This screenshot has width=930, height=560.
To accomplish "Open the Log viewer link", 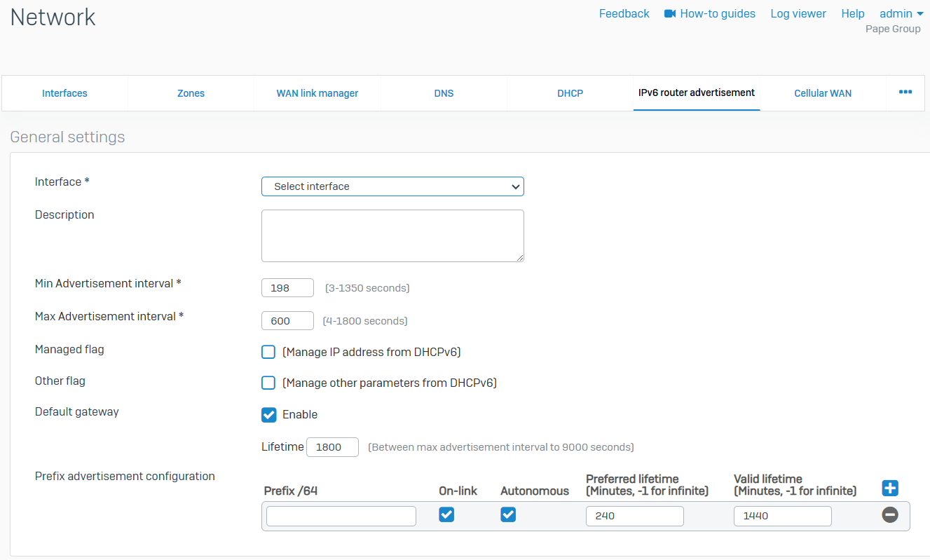I will pyautogui.click(x=798, y=14).
